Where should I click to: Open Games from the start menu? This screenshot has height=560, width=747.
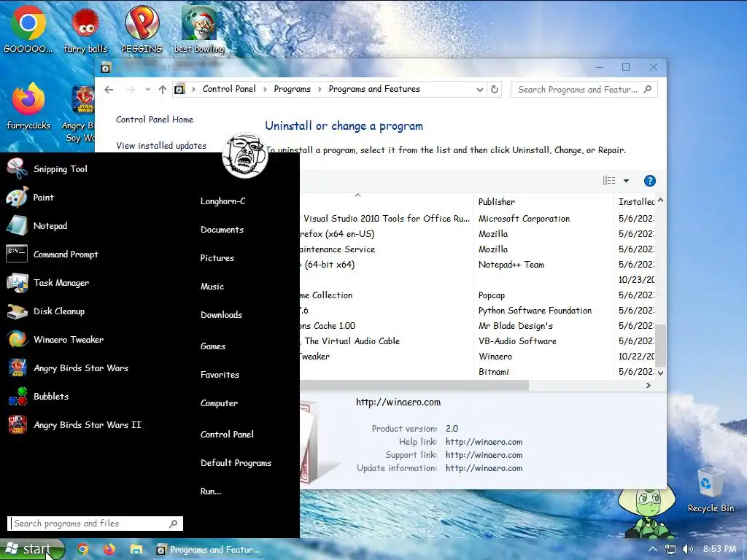pyautogui.click(x=213, y=346)
